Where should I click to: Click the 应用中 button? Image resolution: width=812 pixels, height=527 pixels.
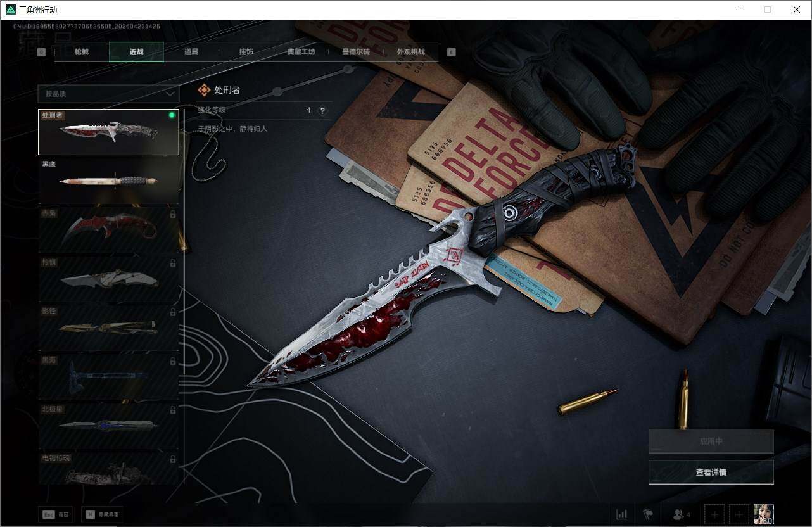[711, 441]
